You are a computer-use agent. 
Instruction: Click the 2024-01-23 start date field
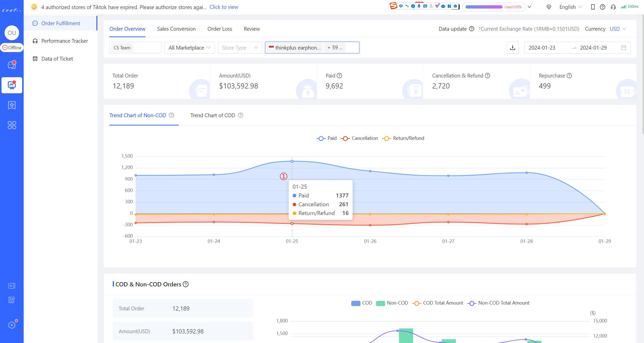click(542, 48)
